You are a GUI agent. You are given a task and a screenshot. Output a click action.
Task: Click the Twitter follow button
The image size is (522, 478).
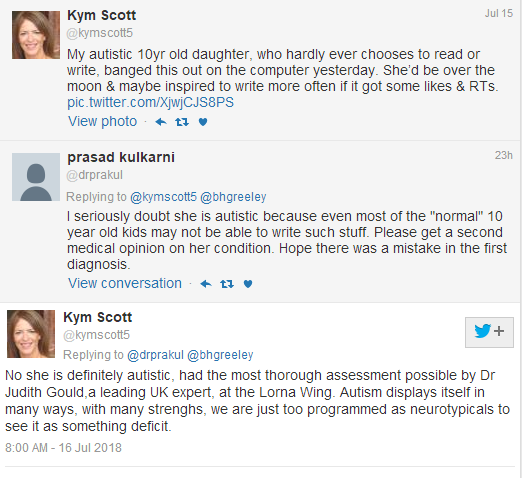(489, 332)
